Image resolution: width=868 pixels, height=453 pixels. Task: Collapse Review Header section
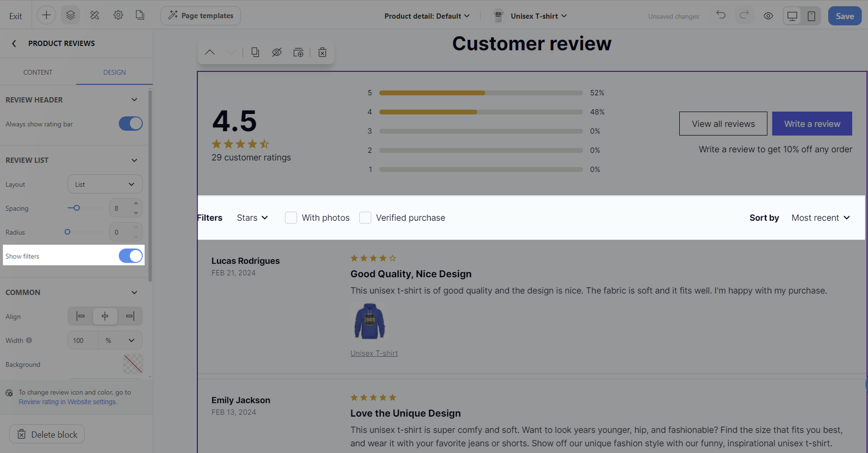click(x=135, y=100)
